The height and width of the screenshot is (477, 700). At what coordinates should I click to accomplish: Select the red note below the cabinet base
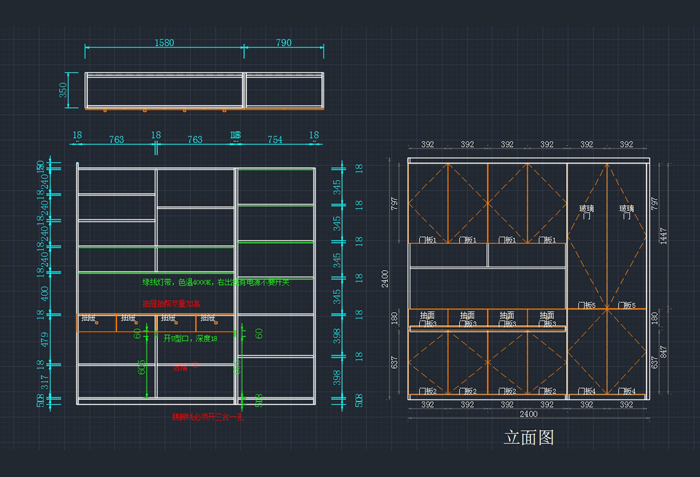(207, 416)
